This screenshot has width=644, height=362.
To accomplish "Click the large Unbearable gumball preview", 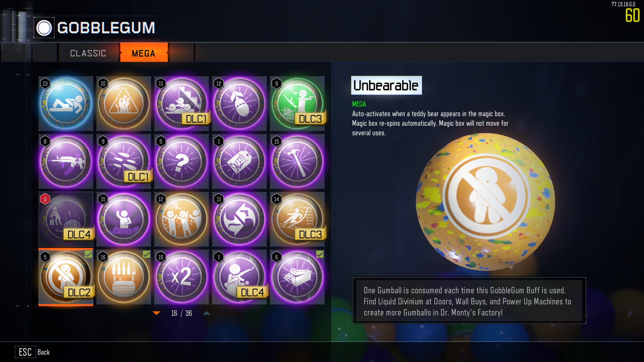I will tap(485, 202).
